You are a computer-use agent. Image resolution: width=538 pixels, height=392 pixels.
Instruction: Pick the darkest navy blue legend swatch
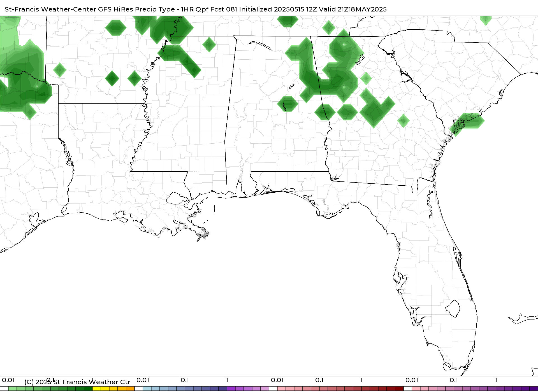(223, 389)
